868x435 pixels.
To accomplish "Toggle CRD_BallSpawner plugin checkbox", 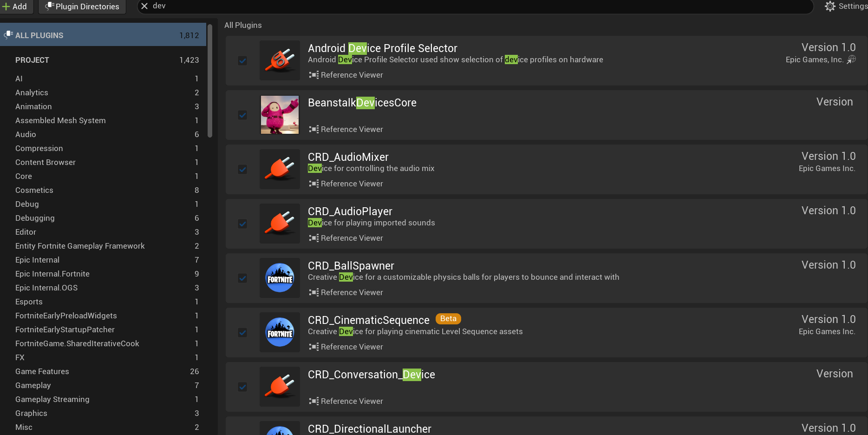I will (x=242, y=278).
